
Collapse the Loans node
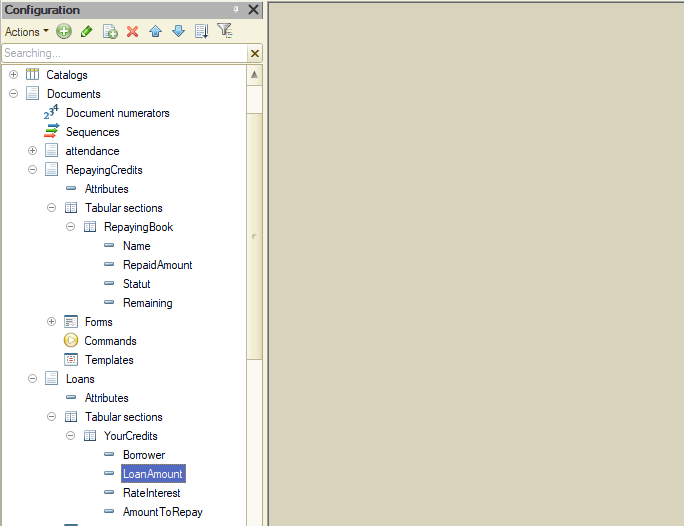coord(32,379)
